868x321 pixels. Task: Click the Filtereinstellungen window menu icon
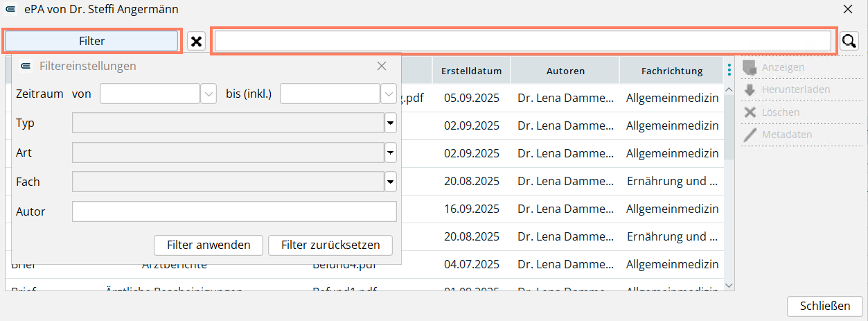[x=26, y=66]
